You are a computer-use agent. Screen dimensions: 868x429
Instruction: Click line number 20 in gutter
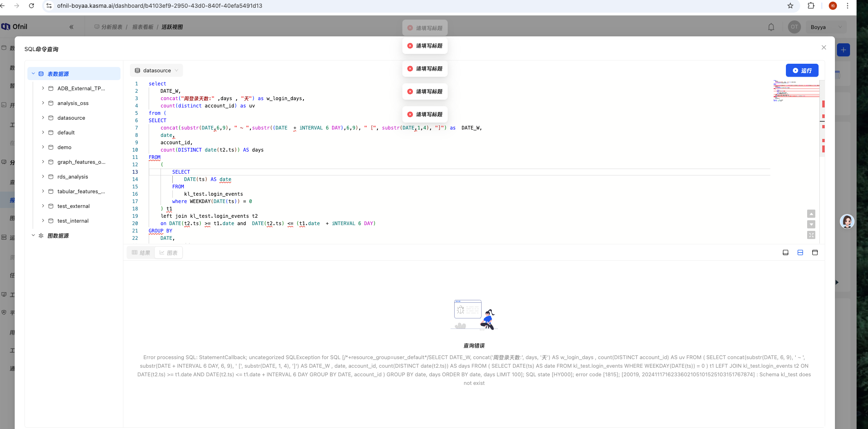click(x=135, y=223)
